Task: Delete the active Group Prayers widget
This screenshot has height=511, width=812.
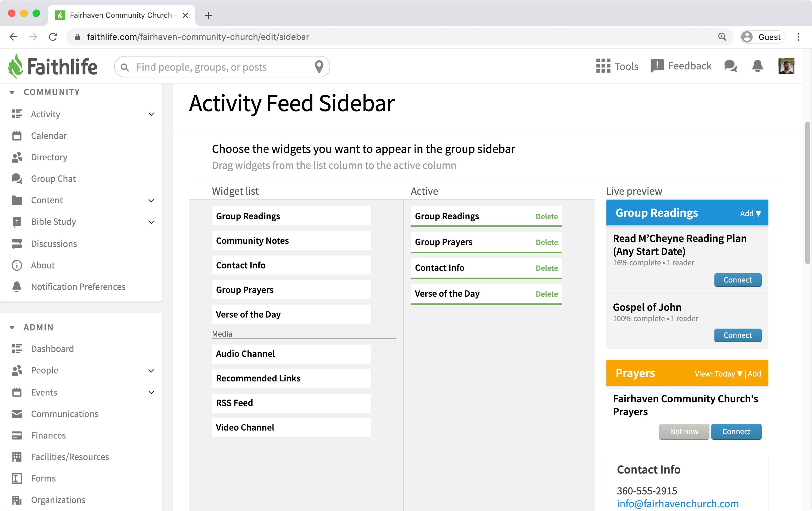Action: [547, 242]
